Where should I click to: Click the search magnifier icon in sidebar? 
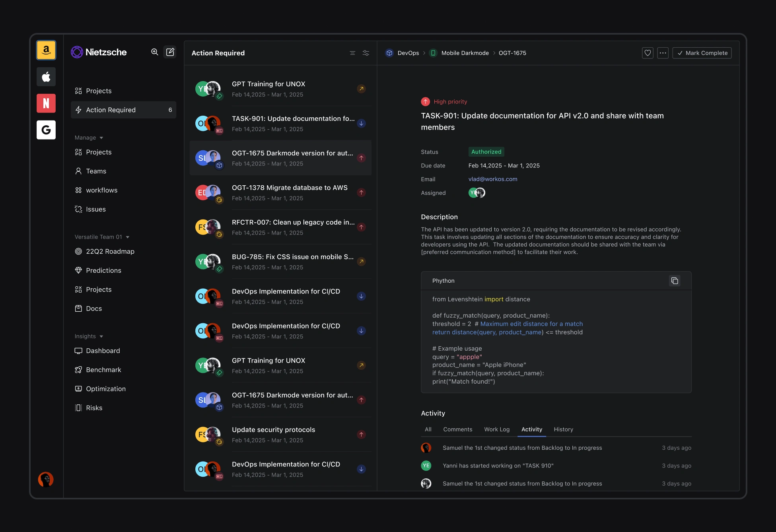[154, 52]
